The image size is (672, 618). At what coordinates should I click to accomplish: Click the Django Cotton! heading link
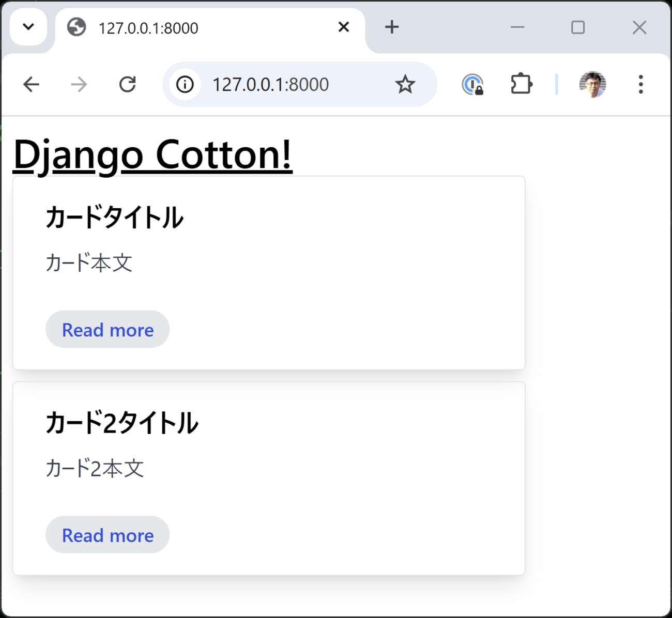click(152, 154)
